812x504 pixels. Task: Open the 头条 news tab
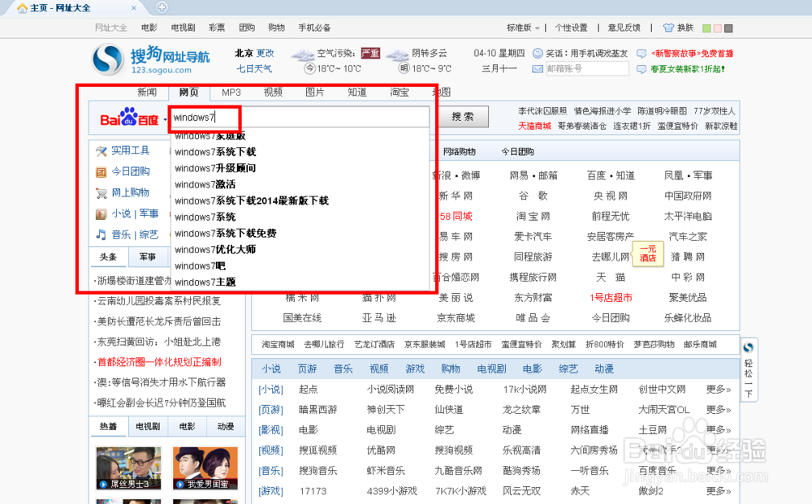coord(108,256)
